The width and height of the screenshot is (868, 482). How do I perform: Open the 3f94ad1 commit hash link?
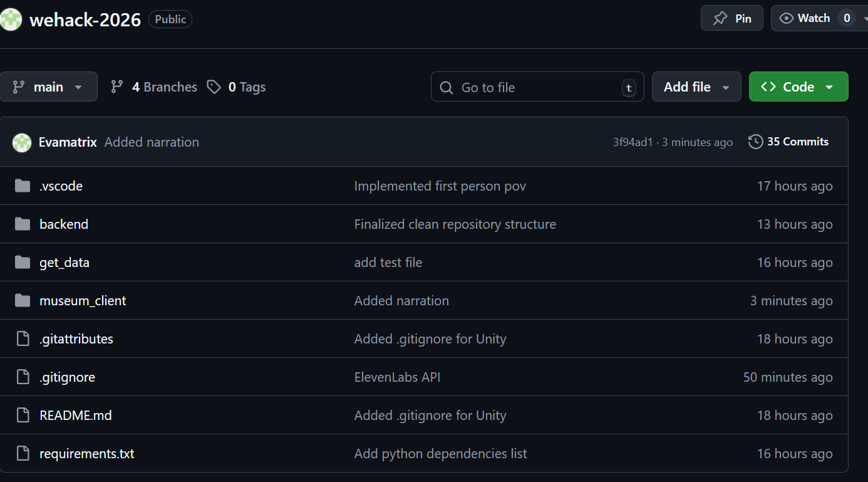pyautogui.click(x=633, y=142)
